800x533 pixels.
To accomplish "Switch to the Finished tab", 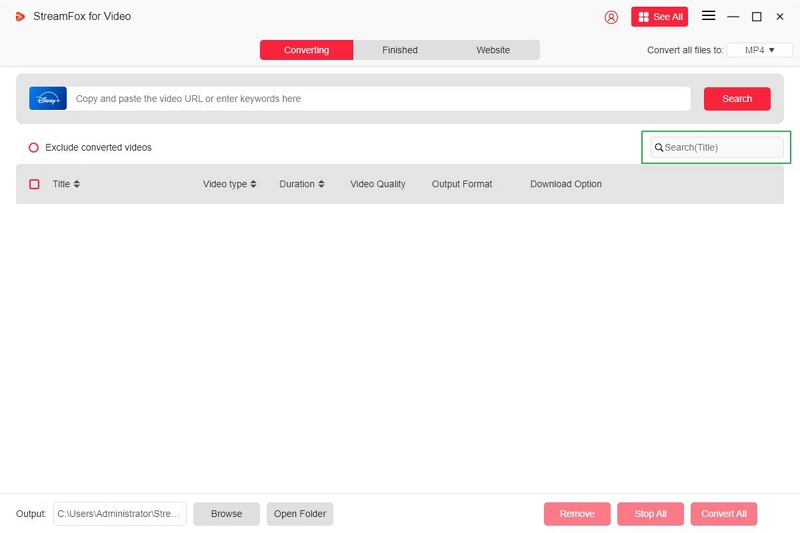I will (400, 50).
